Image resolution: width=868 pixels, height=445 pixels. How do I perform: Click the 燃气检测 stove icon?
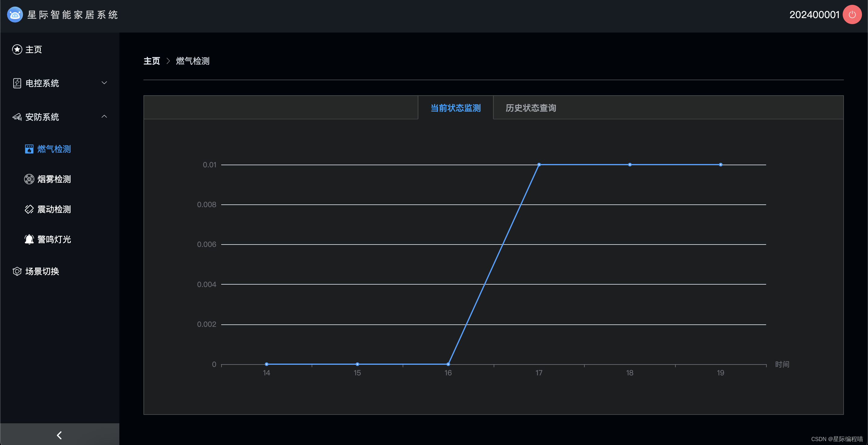[x=29, y=149]
